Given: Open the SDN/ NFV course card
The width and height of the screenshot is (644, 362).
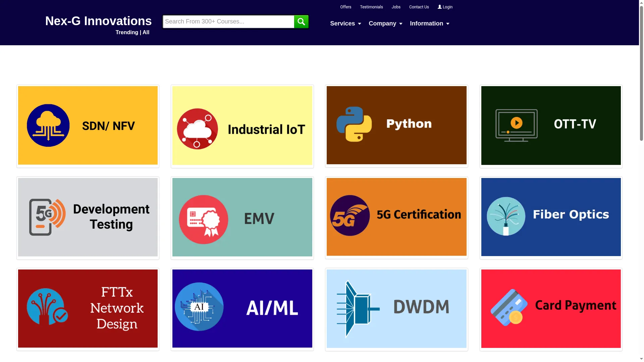Looking at the screenshot, I should tap(88, 126).
